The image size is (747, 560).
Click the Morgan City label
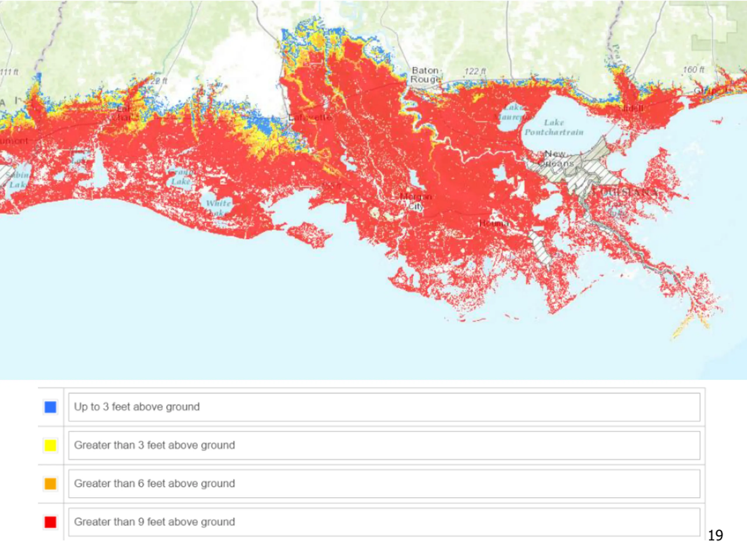click(416, 202)
